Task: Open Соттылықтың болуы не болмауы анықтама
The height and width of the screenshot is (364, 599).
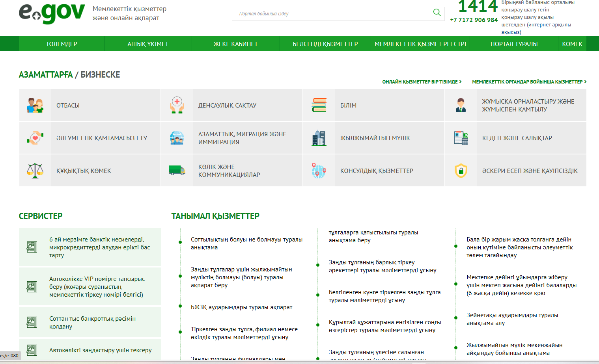Action: [247, 243]
